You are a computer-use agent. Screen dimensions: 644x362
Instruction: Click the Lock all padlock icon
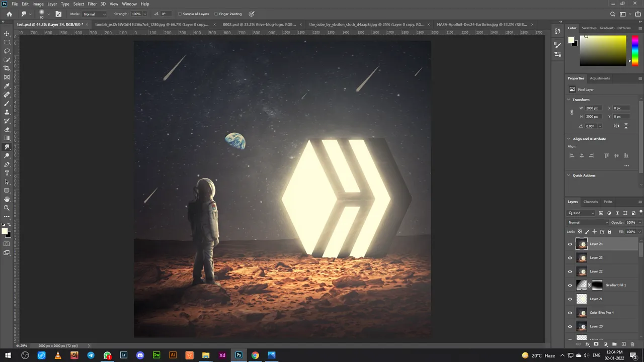(x=609, y=232)
